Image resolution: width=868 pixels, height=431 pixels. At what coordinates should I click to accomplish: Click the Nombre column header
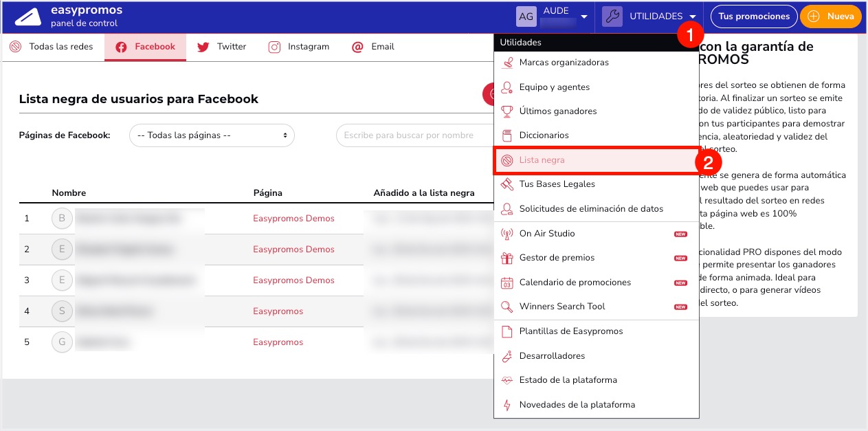click(x=69, y=193)
